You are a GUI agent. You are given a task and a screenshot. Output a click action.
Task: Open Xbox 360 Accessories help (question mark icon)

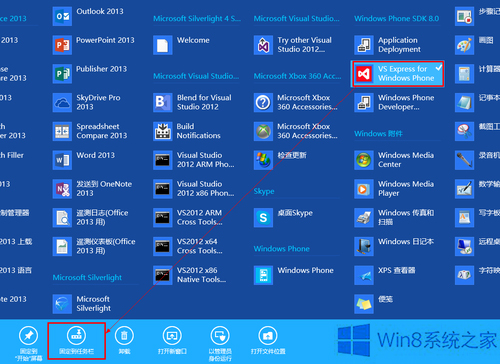[296, 102]
